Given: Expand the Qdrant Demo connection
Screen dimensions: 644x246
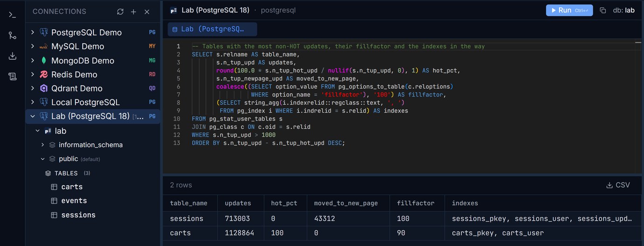Looking at the screenshot, I should tap(33, 88).
